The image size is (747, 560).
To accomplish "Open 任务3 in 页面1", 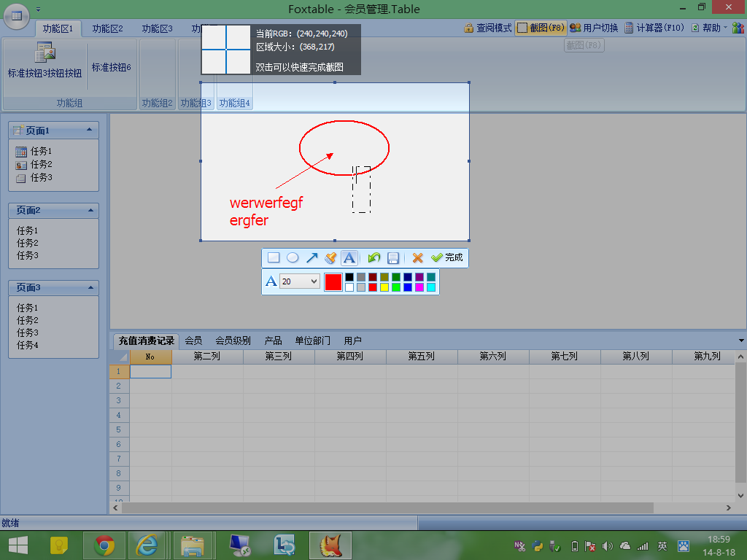I will pyautogui.click(x=34, y=178).
